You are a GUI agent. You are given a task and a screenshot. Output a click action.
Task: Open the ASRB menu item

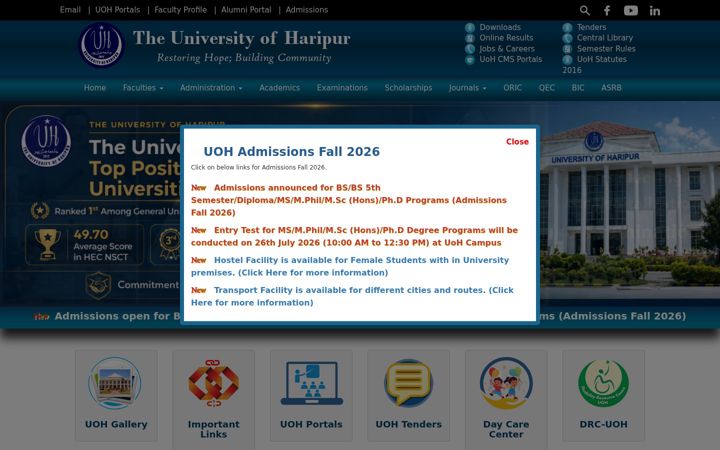(611, 88)
